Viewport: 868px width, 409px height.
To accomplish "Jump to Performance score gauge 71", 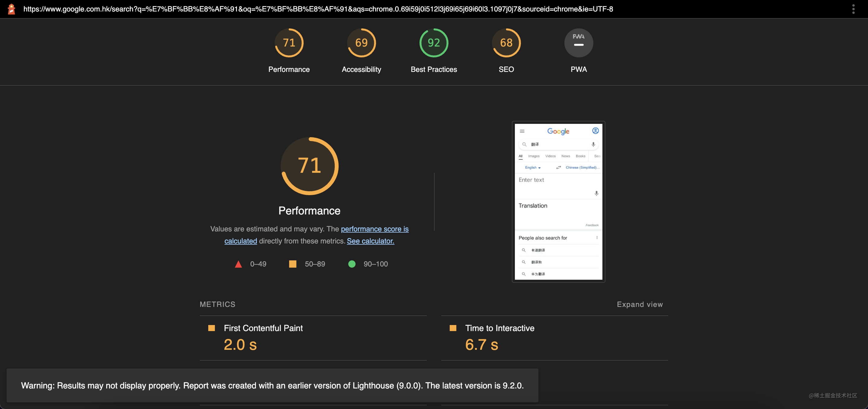I will coord(289,43).
